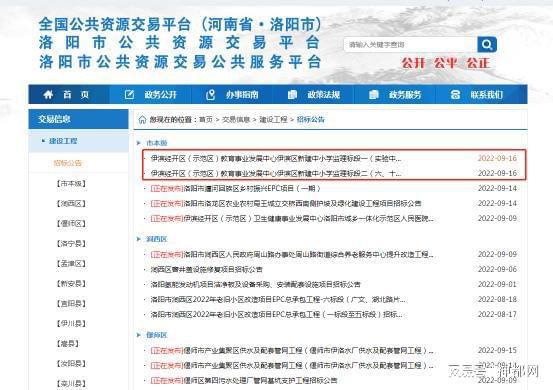This screenshot has width=553, height=390.
Task: Select 【孟津区】 in the sidebar list
Action: pyautogui.click(x=71, y=264)
